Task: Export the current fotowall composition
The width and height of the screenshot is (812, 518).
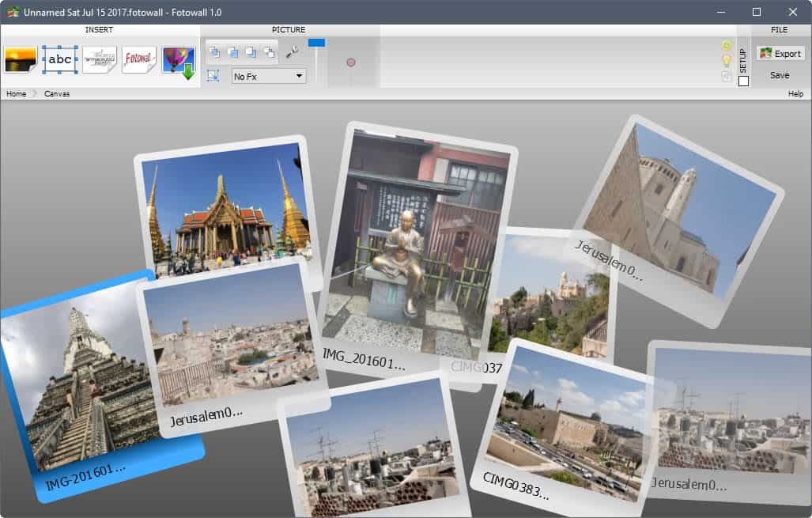Action: [x=780, y=53]
